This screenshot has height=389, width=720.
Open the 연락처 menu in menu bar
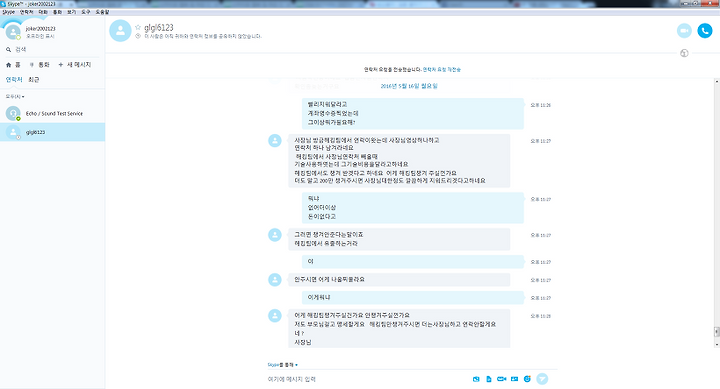click(26, 12)
